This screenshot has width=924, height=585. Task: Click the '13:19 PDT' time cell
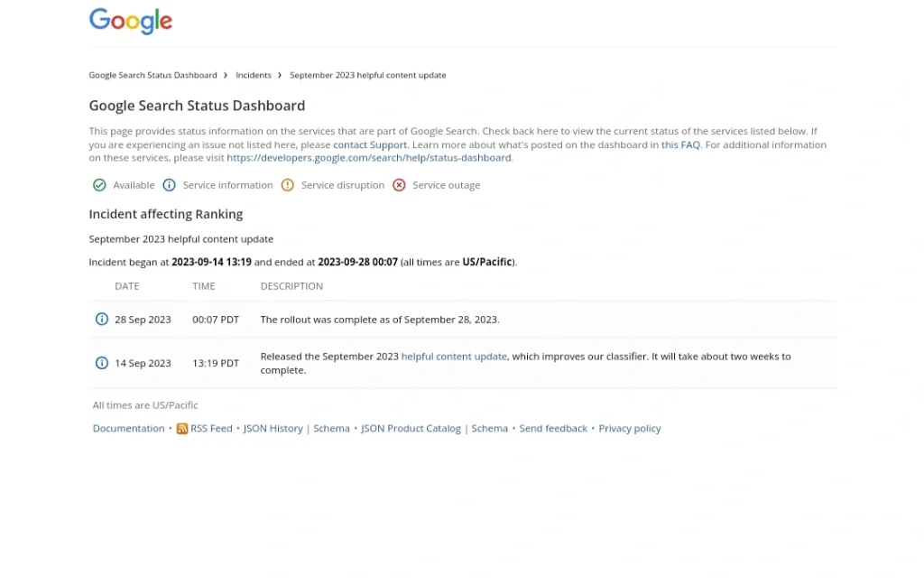(216, 363)
